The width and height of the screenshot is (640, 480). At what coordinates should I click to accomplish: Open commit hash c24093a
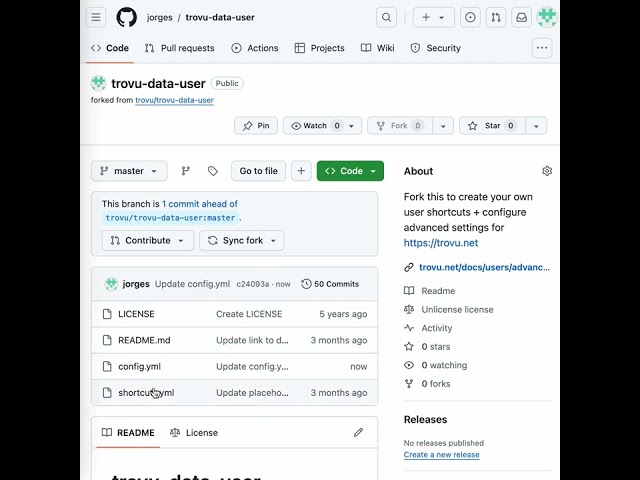[x=253, y=284]
